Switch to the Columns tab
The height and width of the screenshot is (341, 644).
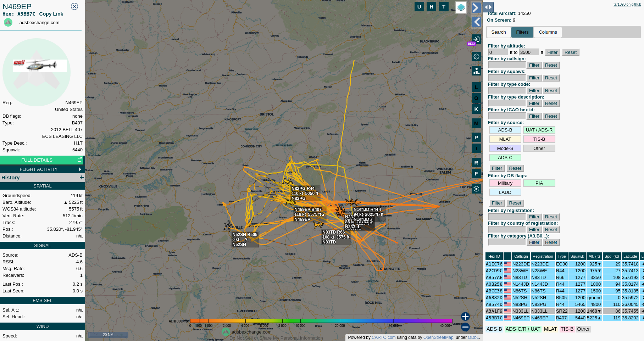pyautogui.click(x=548, y=32)
